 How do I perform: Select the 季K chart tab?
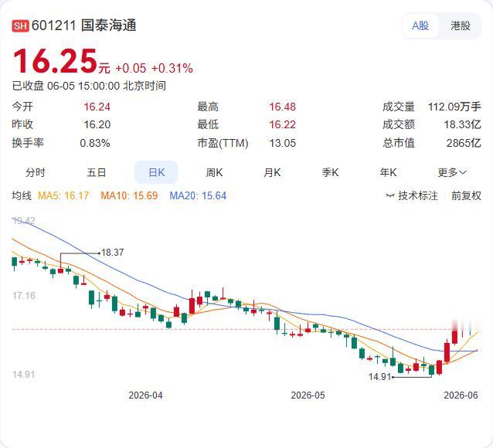(330, 172)
